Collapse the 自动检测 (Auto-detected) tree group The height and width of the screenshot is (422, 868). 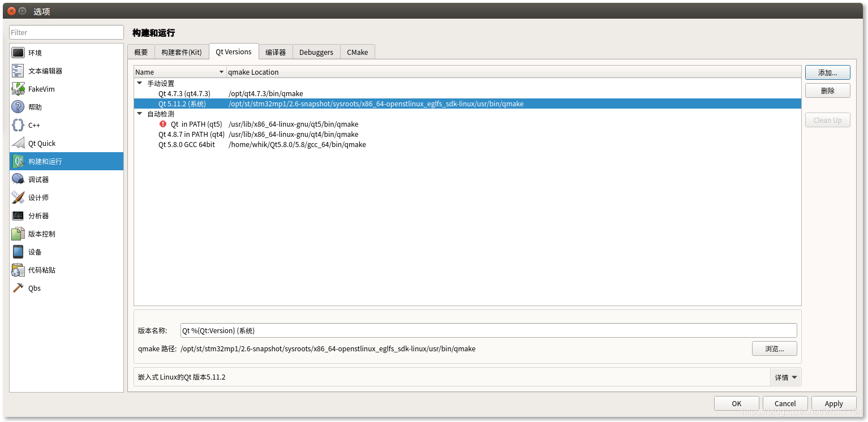140,114
